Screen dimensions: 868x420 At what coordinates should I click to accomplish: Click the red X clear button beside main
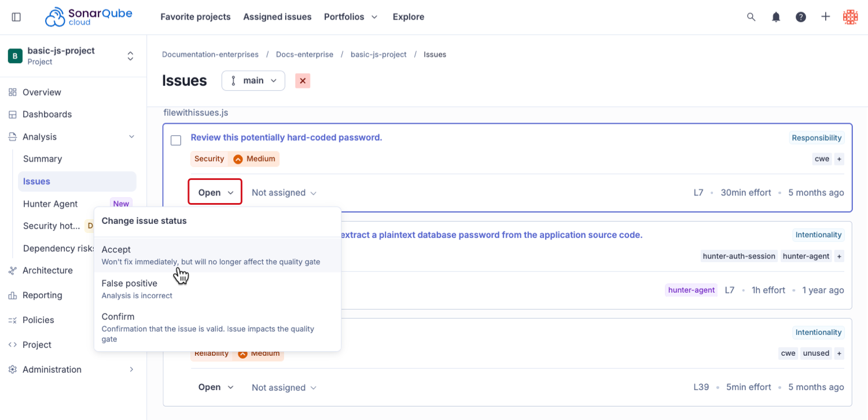pos(303,81)
